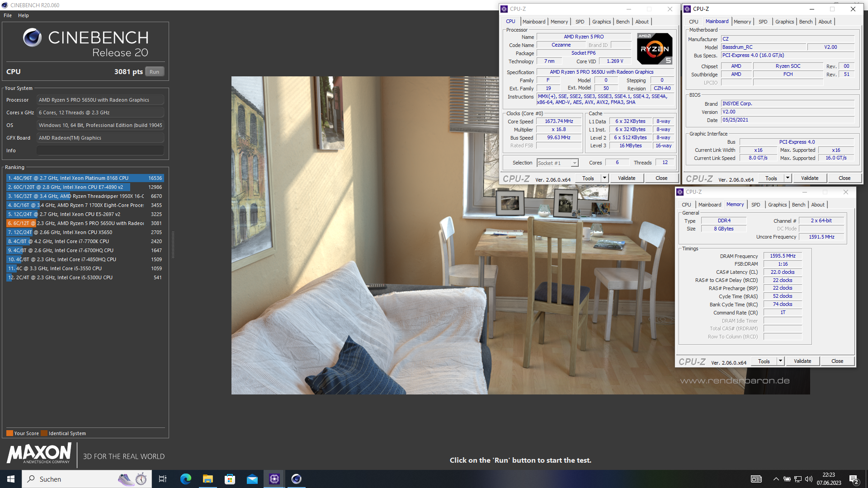
Task: Click the panel splitter handle beside the ranking list
Action: click(173, 244)
